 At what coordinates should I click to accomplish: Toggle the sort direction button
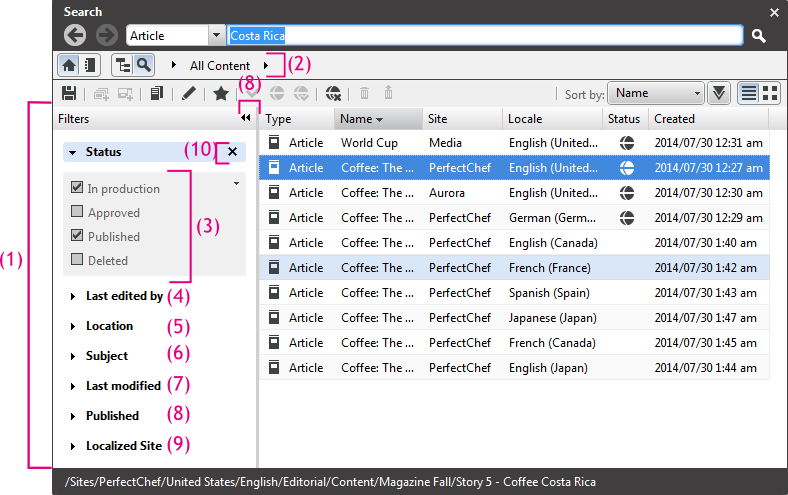tap(718, 93)
